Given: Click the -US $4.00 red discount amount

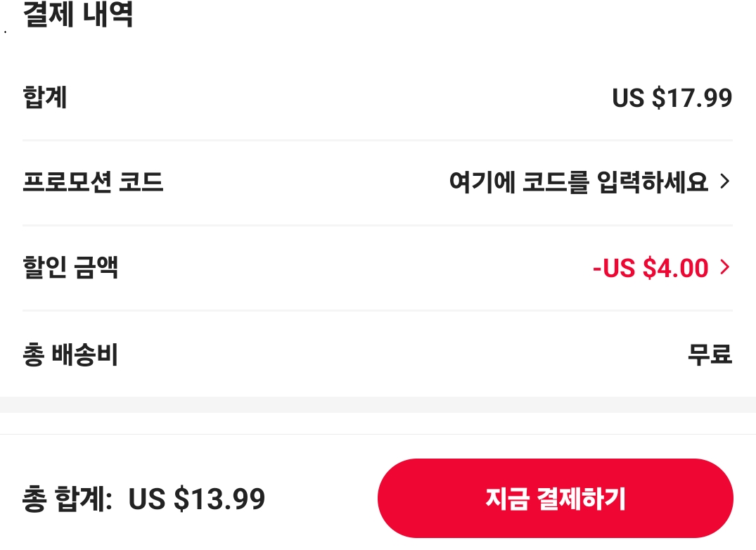Looking at the screenshot, I should [x=651, y=268].
